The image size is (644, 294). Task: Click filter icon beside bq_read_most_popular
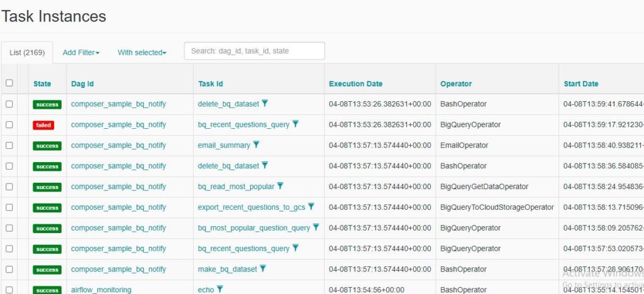(280, 187)
